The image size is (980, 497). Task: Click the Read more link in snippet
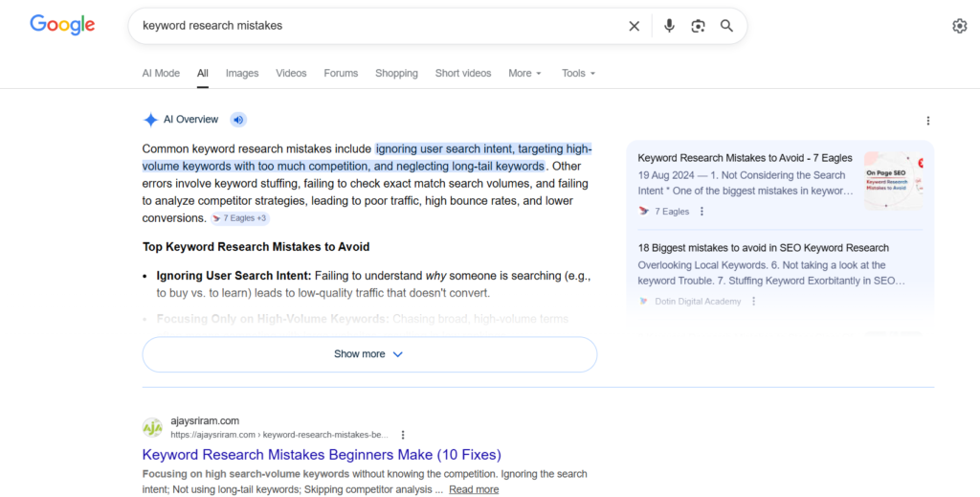(x=474, y=489)
